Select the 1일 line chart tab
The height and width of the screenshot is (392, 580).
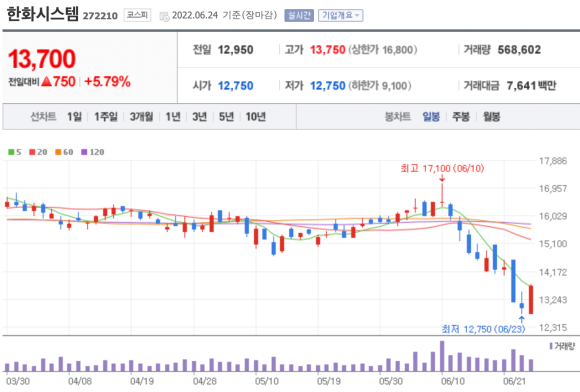74,117
